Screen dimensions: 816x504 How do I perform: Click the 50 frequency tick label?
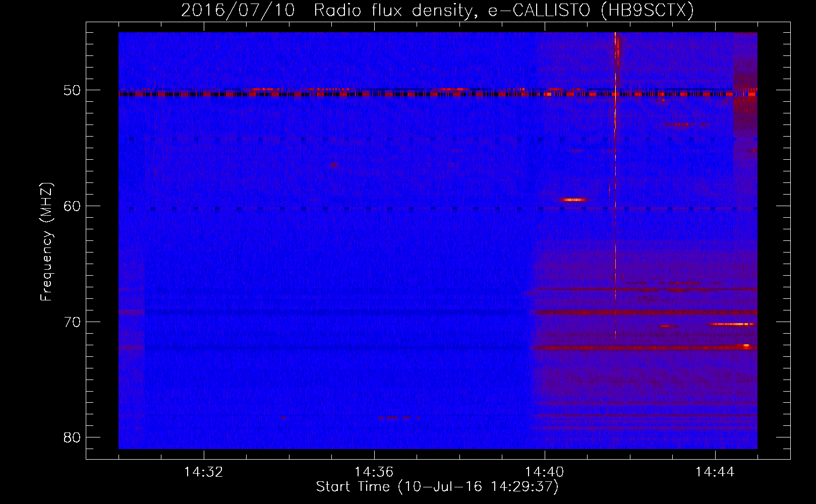pyautogui.click(x=72, y=90)
